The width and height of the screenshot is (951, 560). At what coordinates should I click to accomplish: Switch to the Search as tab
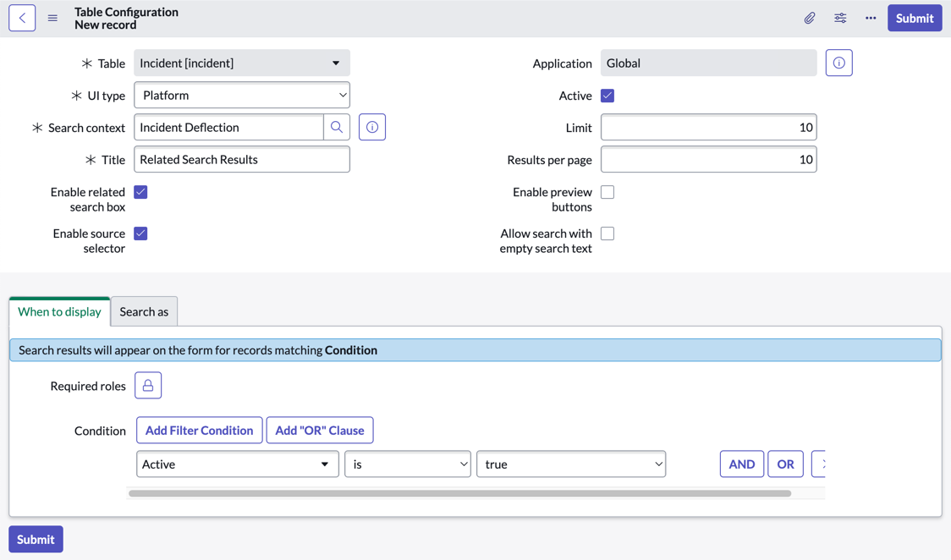click(144, 311)
